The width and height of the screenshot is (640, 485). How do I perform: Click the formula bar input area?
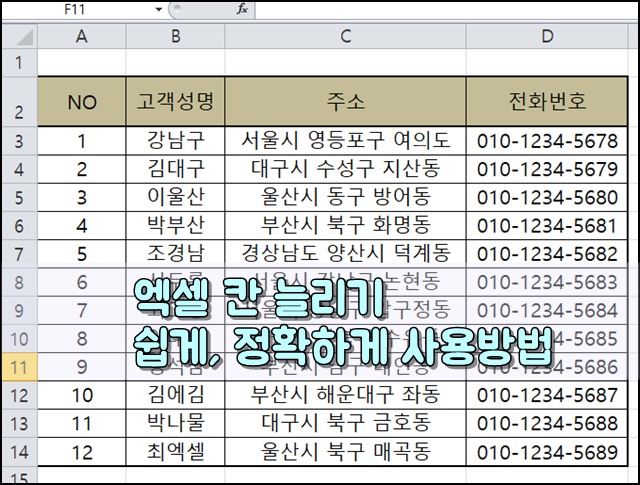coord(447,9)
